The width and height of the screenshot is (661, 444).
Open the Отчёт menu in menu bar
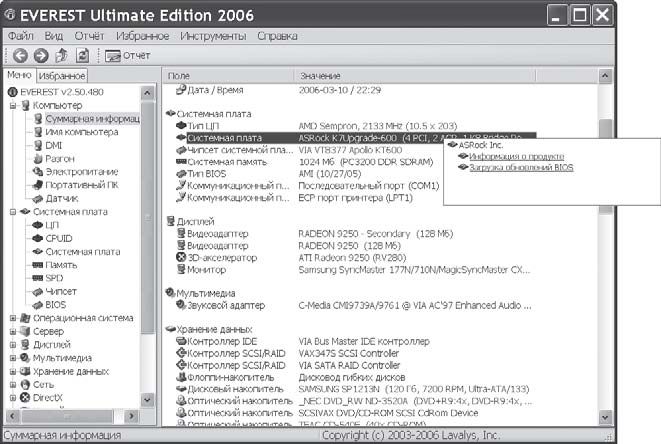click(89, 36)
